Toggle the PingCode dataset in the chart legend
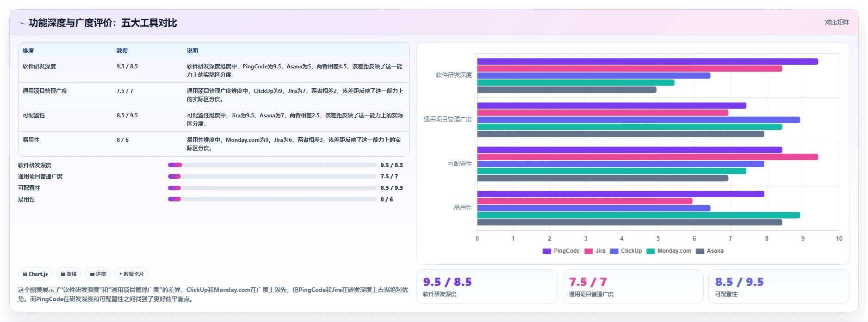 click(561, 251)
